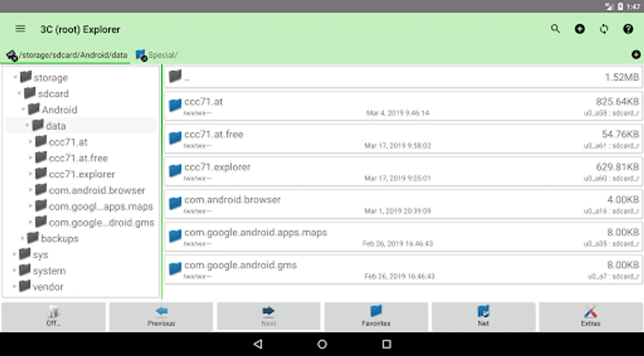Click the battery icon in the status bar

point(620,6)
